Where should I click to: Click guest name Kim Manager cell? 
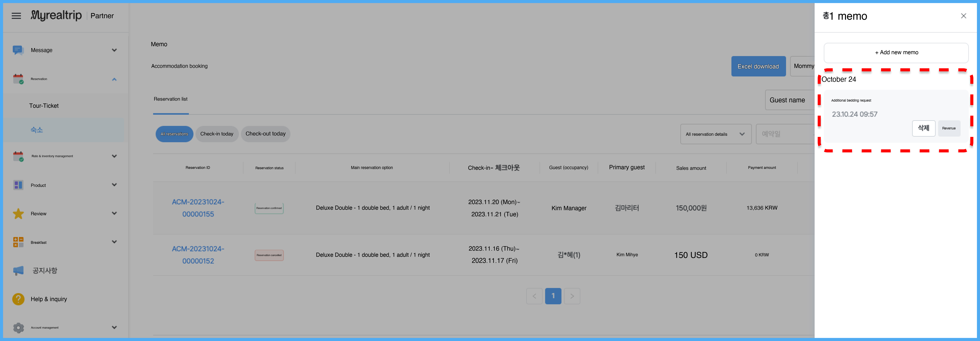(x=569, y=208)
